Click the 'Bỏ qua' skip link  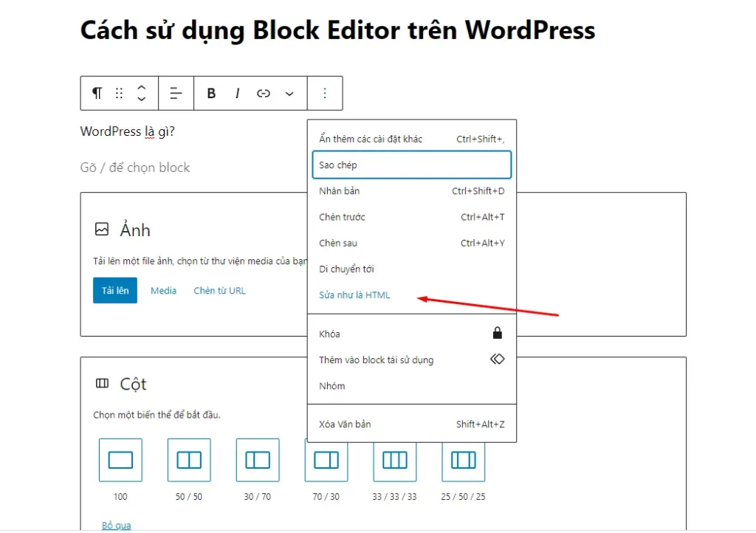pyautogui.click(x=116, y=525)
